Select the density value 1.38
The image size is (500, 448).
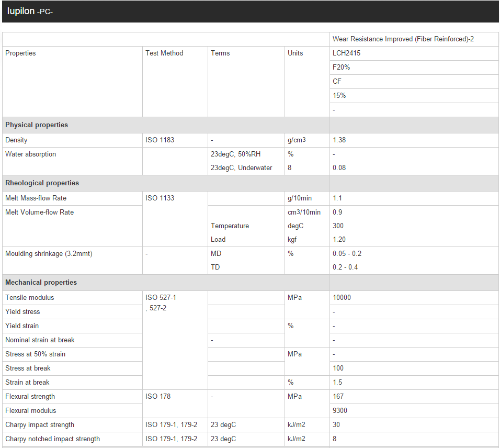pyautogui.click(x=339, y=140)
